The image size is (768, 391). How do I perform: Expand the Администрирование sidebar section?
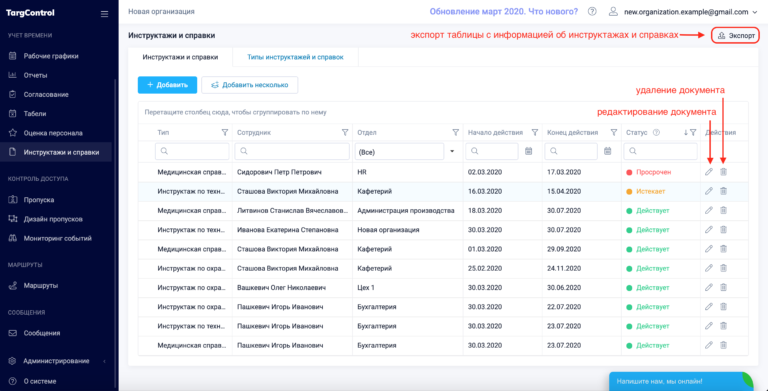[59, 361]
